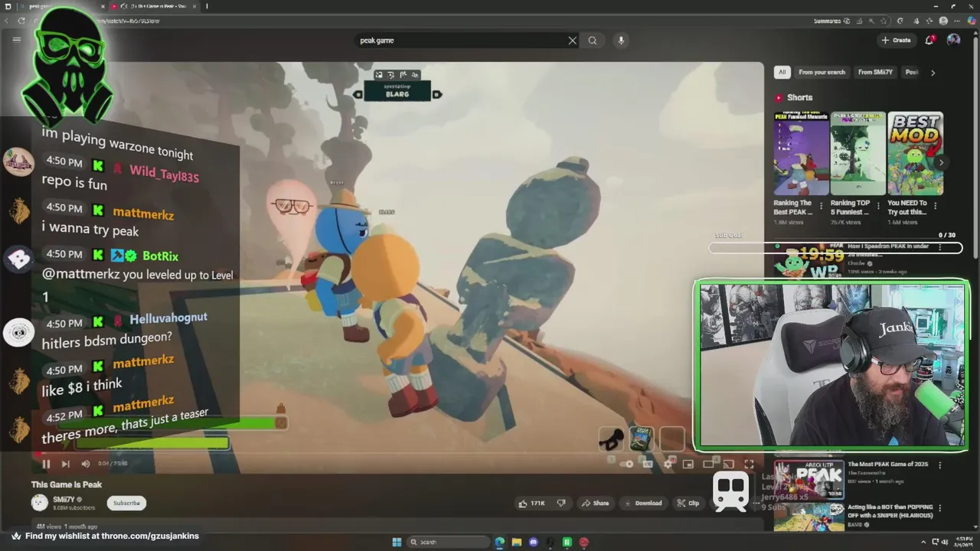This screenshot has height=551, width=980.
Task: Select the 'From SMii7Y' chip
Action: 875,72
